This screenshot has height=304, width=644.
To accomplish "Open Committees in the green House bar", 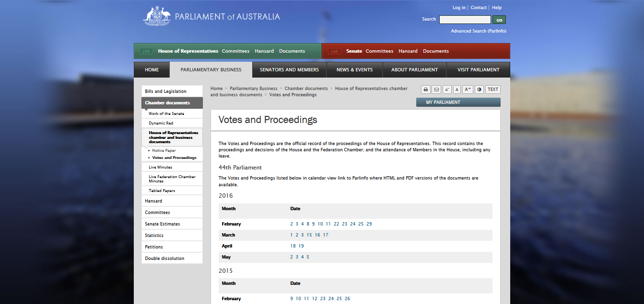I will point(235,51).
